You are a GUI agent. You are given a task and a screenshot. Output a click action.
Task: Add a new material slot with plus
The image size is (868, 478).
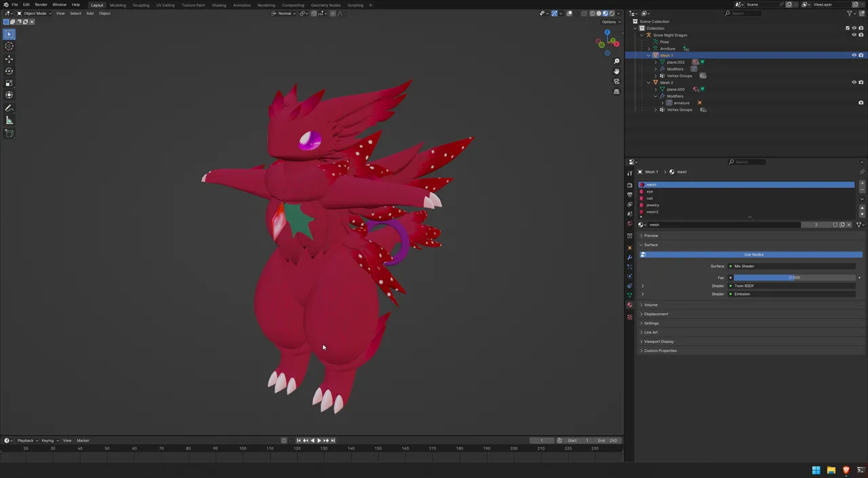[862, 184]
